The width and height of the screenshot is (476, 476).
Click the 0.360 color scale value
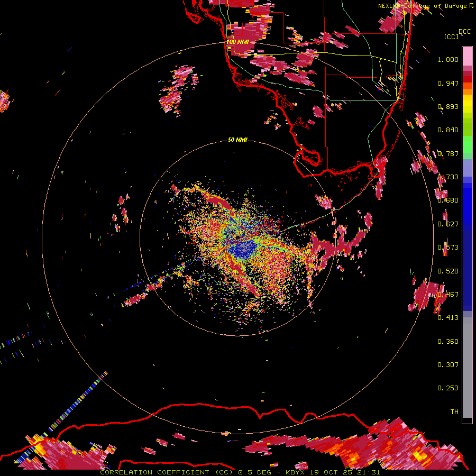[448, 342]
